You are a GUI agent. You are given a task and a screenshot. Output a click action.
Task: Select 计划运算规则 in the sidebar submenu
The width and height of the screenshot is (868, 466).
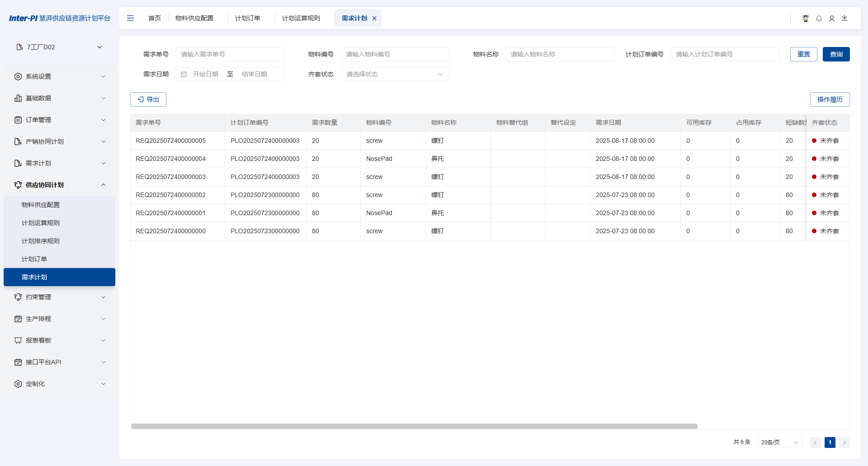[x=41, y=223]
